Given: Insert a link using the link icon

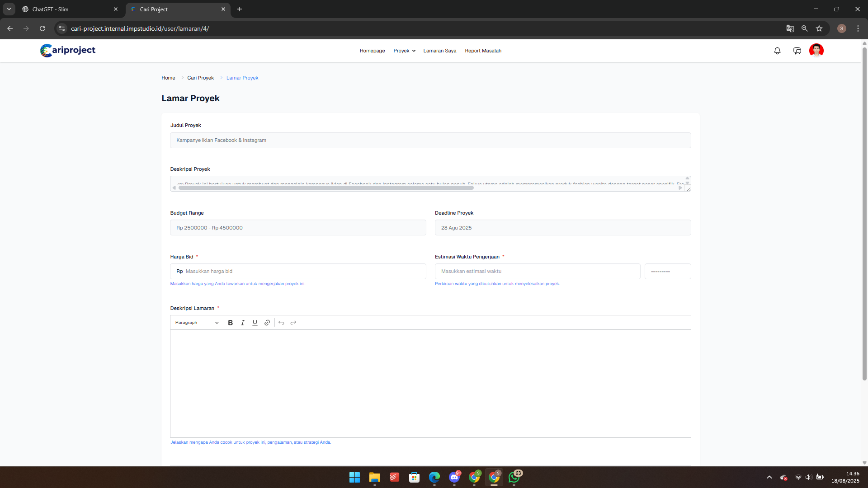Looking at the screenshot, I should (x=267, y=323).
